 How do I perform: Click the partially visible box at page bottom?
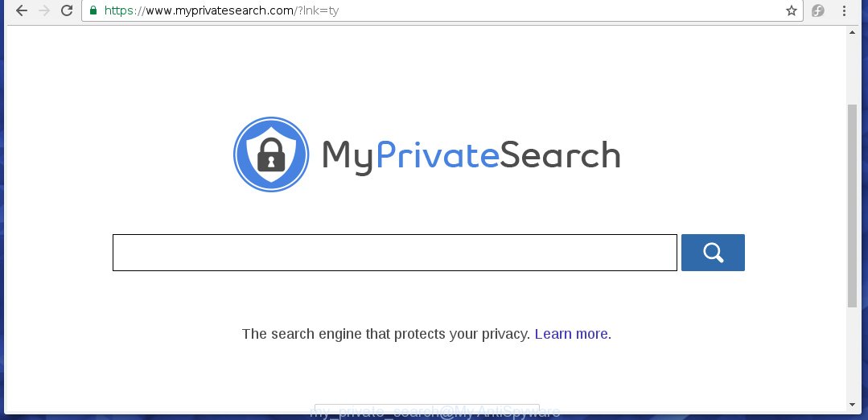coord(427,409)
